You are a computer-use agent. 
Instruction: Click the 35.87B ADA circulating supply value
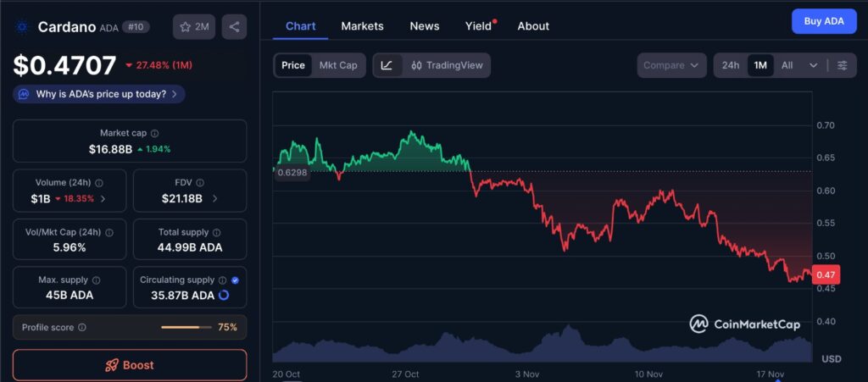tap(183, 296)
